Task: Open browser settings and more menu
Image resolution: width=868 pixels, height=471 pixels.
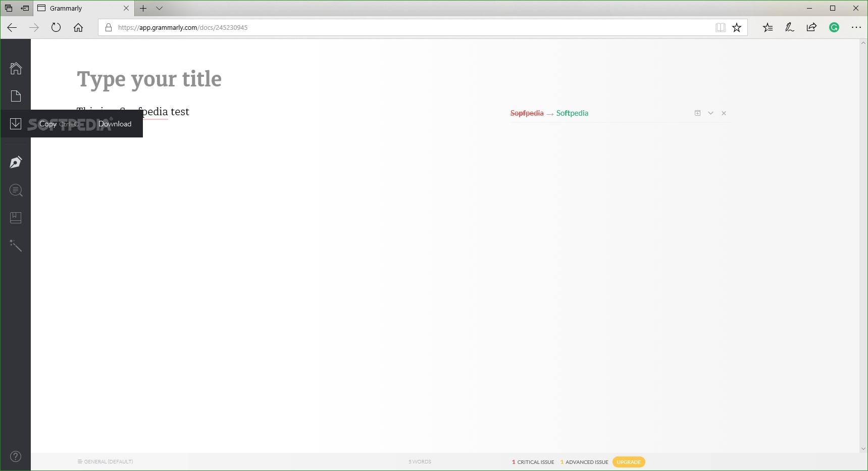Action: [856, 28]
